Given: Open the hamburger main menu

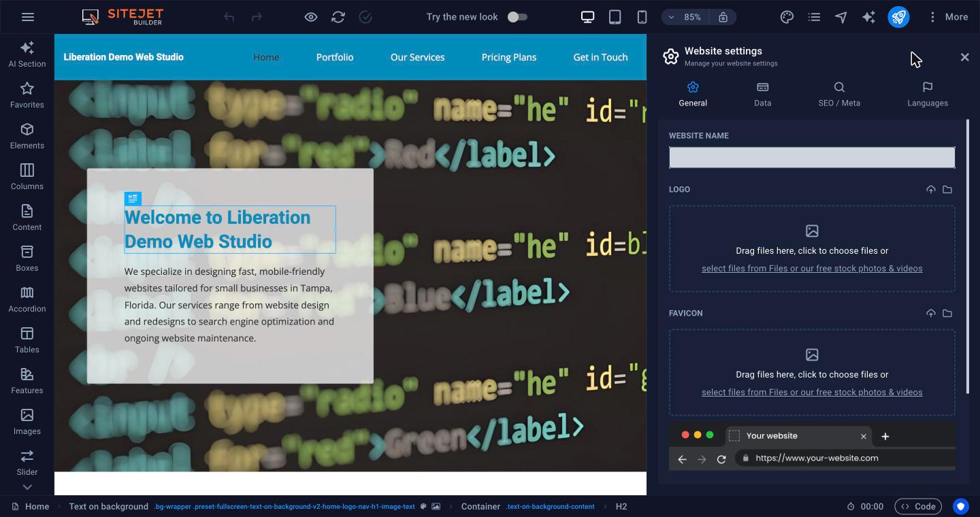Looking at the screenshot, I should tap(28, 17).
